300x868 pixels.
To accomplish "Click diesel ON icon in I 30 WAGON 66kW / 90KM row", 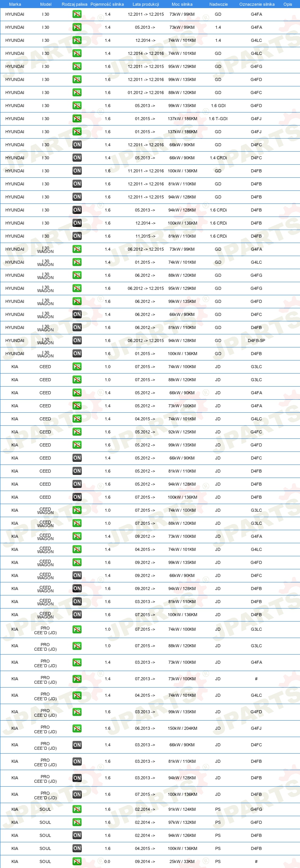I will pyautogui.click(x=77, y=314).
